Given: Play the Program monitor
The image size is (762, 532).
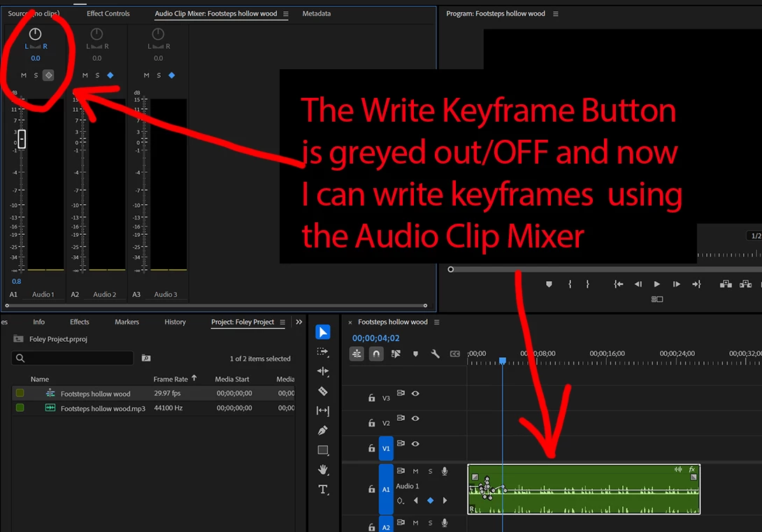Looking at the screenshot, I should [657, 285].
